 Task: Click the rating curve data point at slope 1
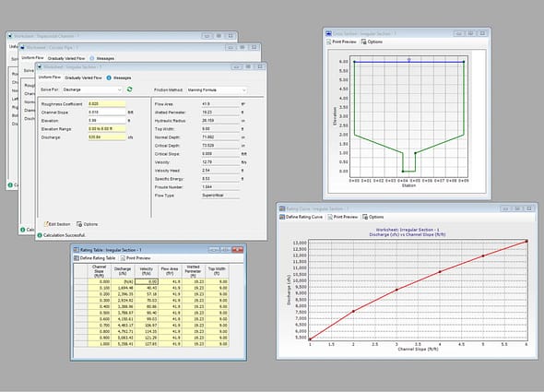(x=310, y=339)
